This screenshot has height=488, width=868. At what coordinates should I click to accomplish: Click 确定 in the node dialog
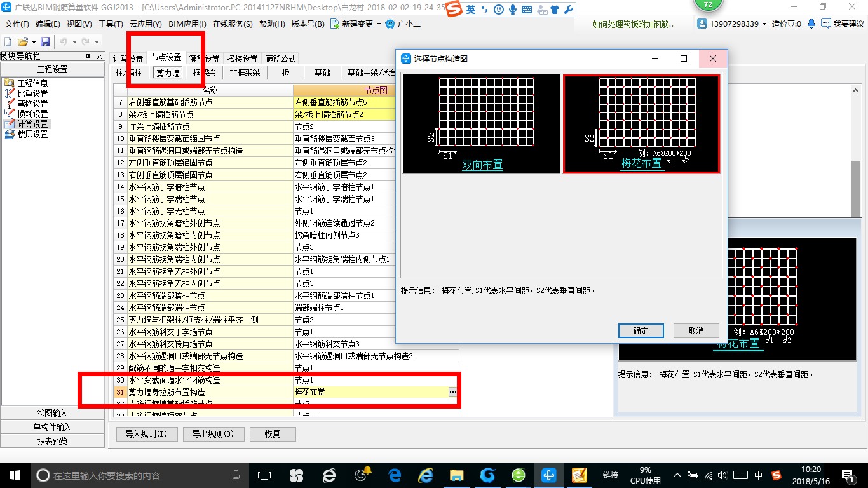(641, 330)
